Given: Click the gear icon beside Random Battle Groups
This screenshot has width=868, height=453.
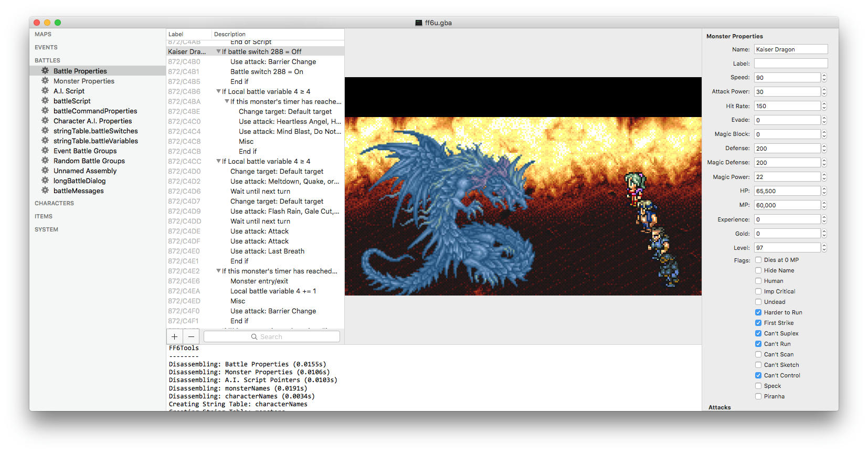Looking at the screenshot, I should pos(45,160).
